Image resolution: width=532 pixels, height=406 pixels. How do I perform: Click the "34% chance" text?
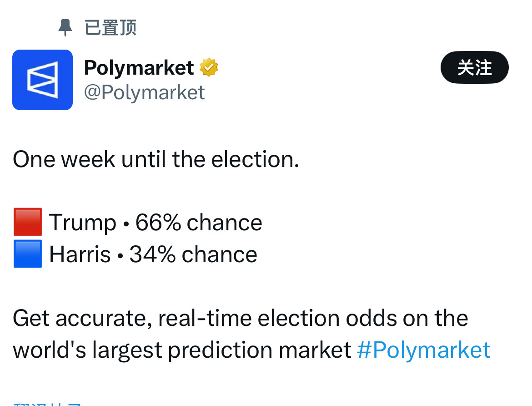point(193,254)
